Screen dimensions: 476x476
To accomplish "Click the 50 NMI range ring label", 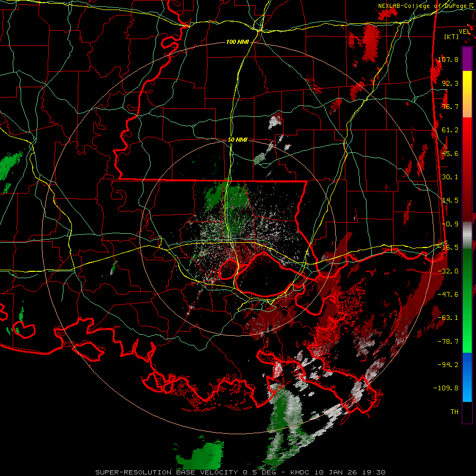I will click(x=237, y=140).
